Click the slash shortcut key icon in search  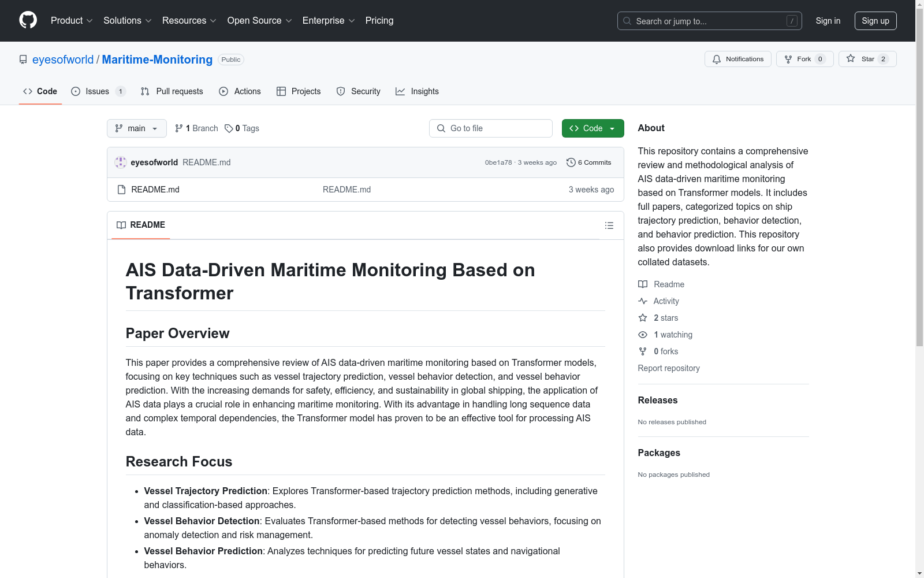[792, 21]
